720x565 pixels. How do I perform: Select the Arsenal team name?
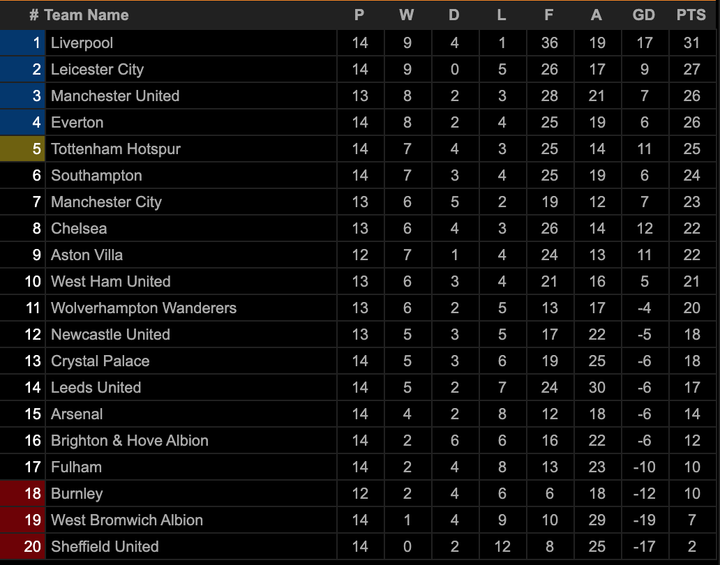coord(77,414)
